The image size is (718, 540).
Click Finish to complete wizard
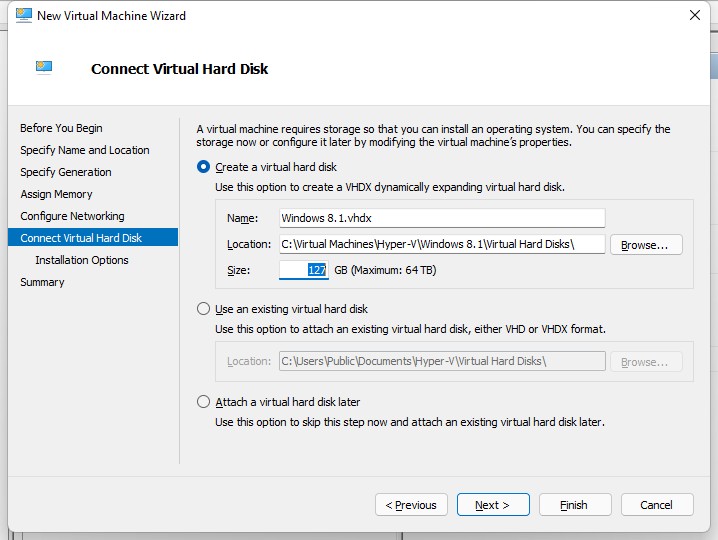[x=575, y=505]
